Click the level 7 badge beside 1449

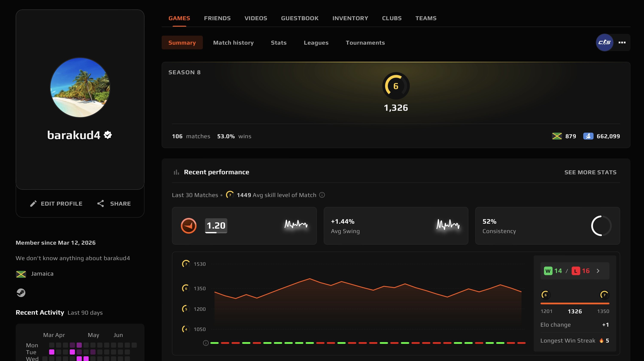(230, 195)
